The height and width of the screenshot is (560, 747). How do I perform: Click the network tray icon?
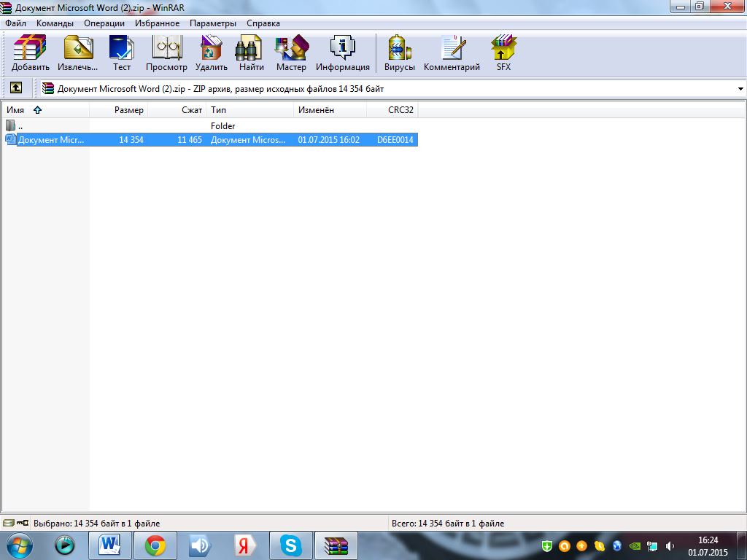tap(652, 546)
